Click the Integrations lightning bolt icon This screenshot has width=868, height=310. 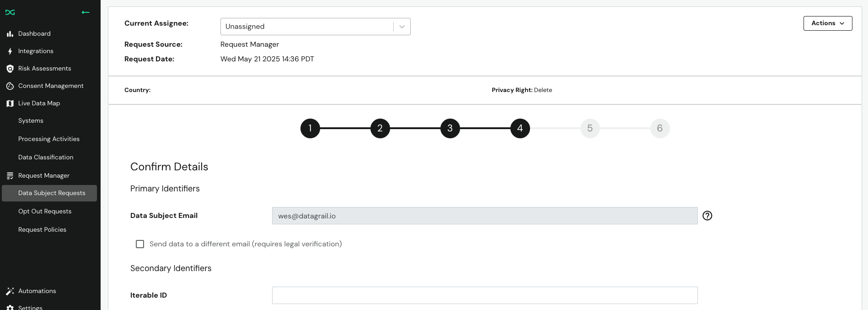10,51
